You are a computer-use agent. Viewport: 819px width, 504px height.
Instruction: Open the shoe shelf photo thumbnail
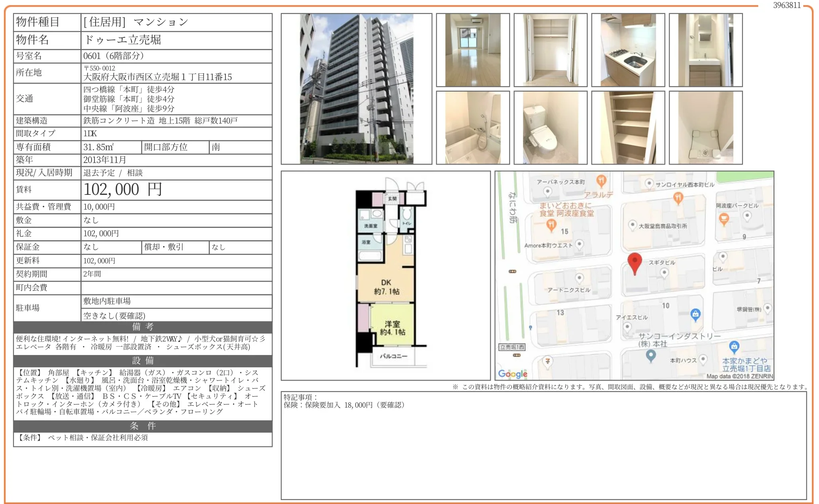point(628,127)
